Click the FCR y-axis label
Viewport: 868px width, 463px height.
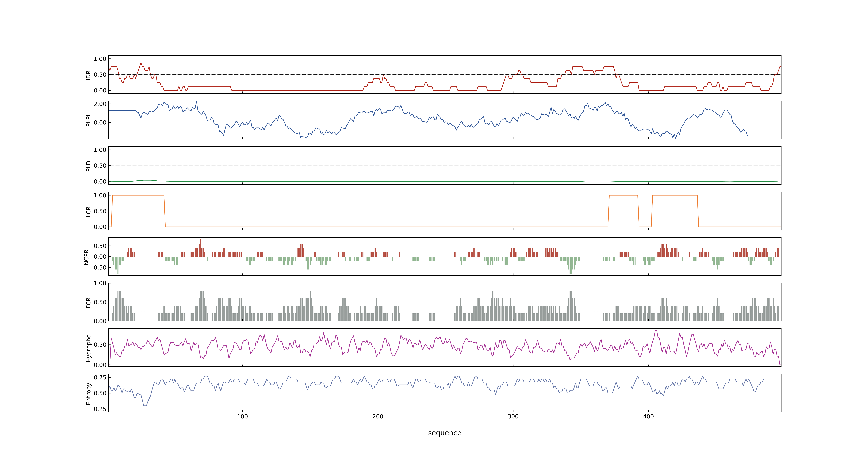coord(88,302)
